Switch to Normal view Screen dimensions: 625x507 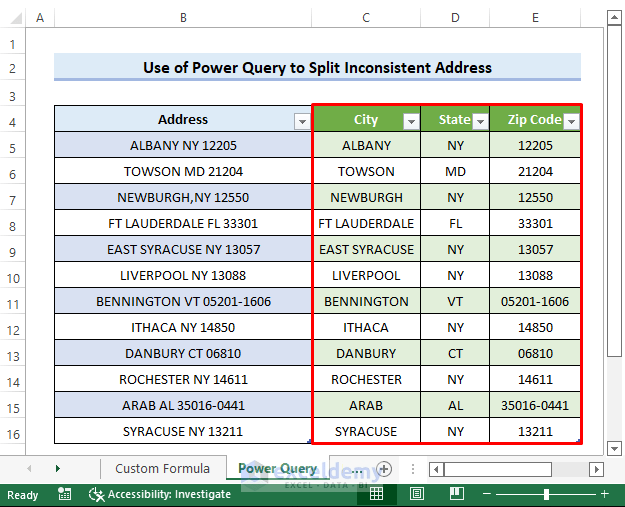(x=376, y=494)
